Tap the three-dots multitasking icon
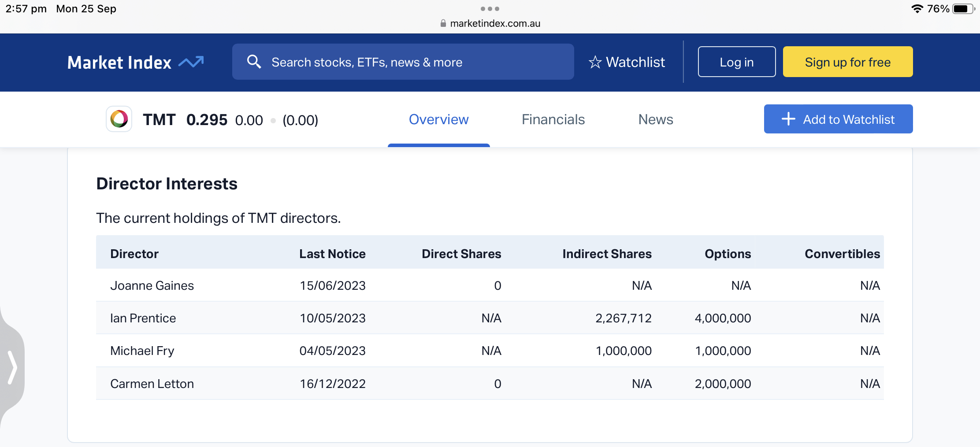Image resolution: width=980 pixels, height=447 pixels. (x=490, y=9)
